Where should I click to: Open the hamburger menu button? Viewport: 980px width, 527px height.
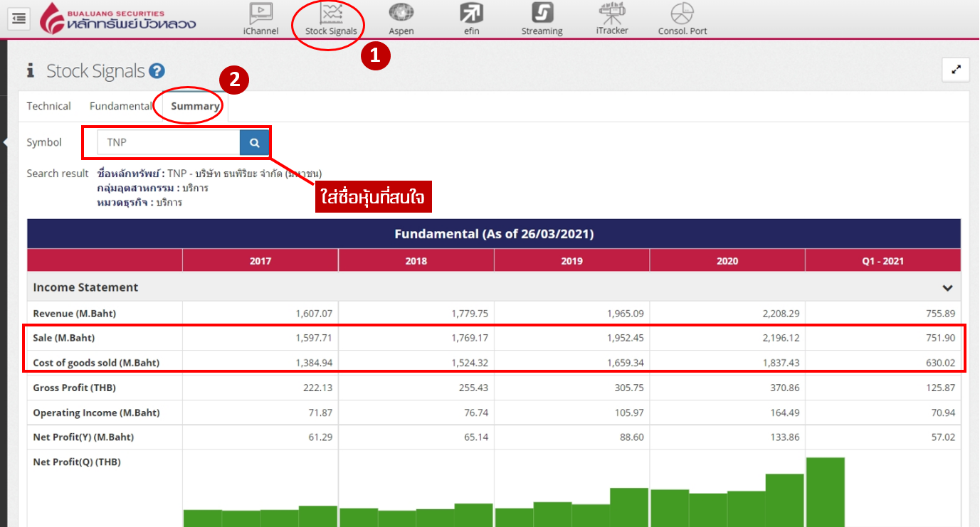point(19,18)
